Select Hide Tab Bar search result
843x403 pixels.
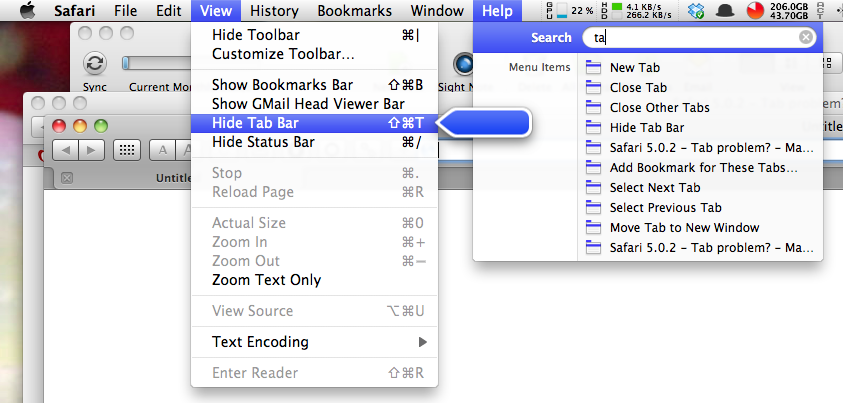point(700,128)
